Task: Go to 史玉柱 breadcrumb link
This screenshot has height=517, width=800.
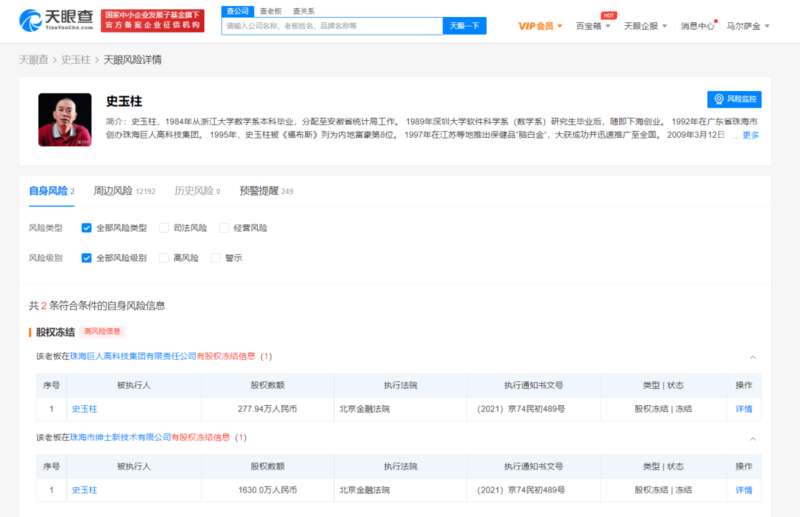Action: coord(76,60)
